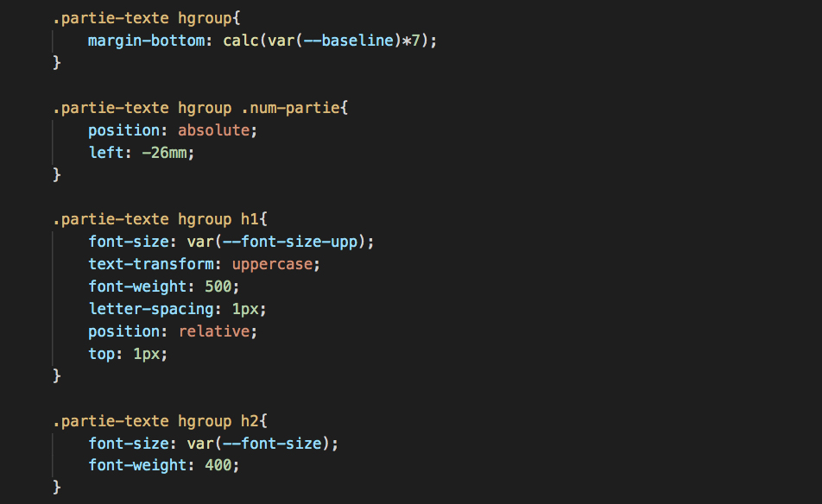Click the h1 selector in the third rule
The image size is (822, 504).
(x=250, y=219)
